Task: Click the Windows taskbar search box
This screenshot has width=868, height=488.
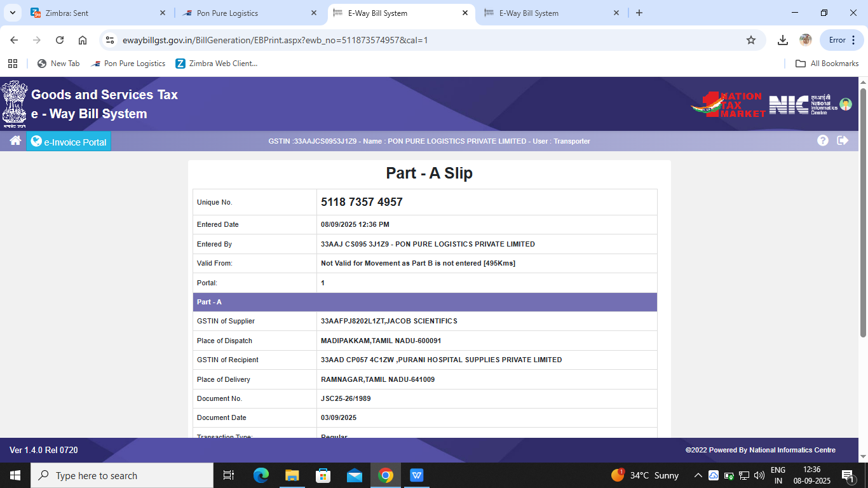Action: click(122, 475)
